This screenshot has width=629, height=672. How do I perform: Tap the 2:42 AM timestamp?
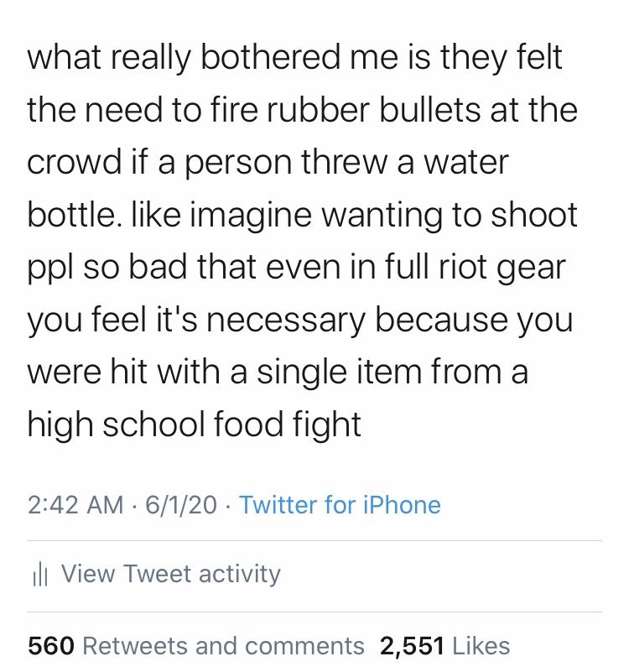(x=75, y=505)
